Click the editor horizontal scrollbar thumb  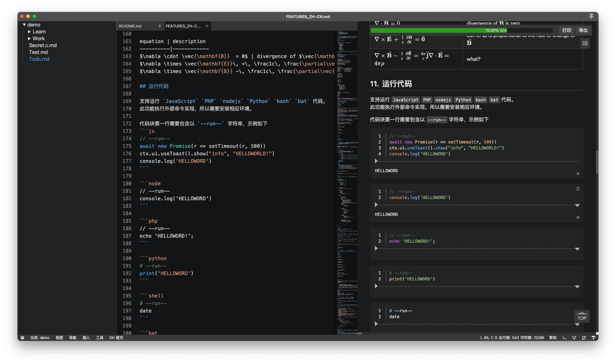click(x=360, y=333)
